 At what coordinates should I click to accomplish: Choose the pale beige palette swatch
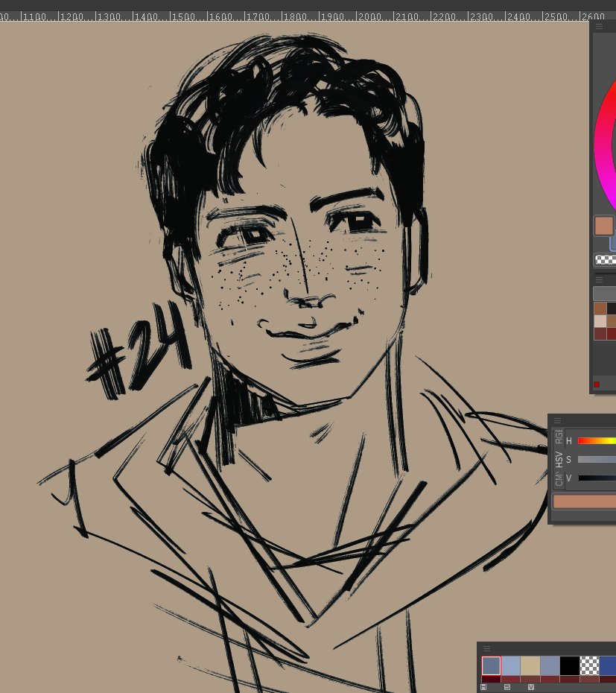coord(600,320)
